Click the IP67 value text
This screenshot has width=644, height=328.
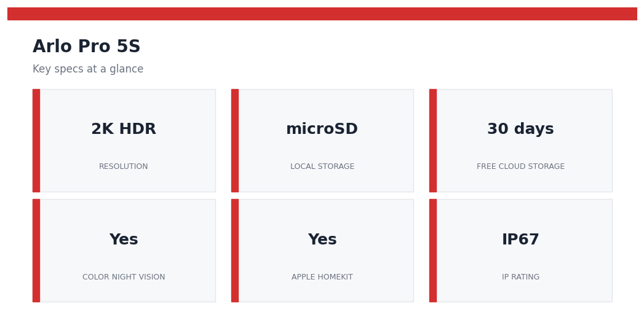tap(520, 240)
